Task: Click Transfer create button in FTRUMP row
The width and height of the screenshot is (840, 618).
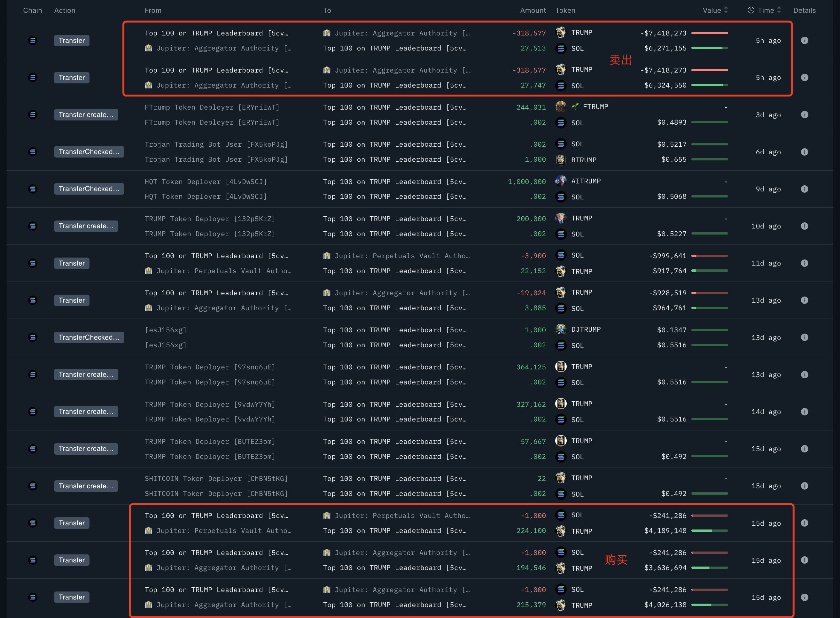Action: 86,114
